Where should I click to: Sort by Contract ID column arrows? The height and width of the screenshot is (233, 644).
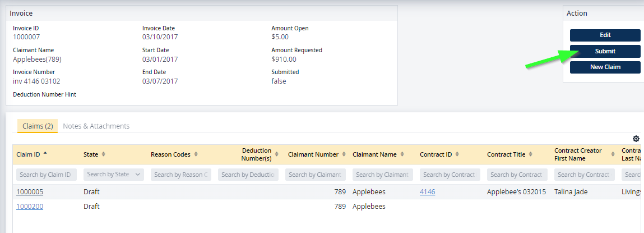click(x=457, y=154)
